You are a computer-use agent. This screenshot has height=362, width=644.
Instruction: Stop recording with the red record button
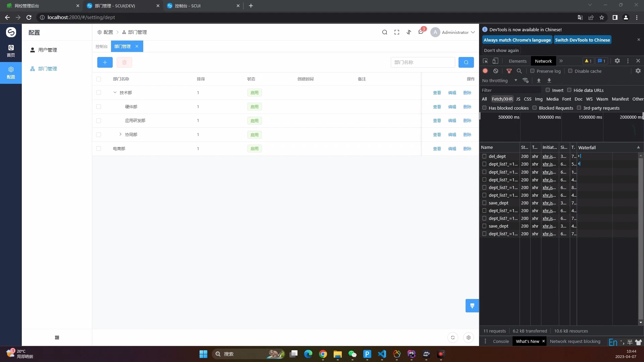485,71
